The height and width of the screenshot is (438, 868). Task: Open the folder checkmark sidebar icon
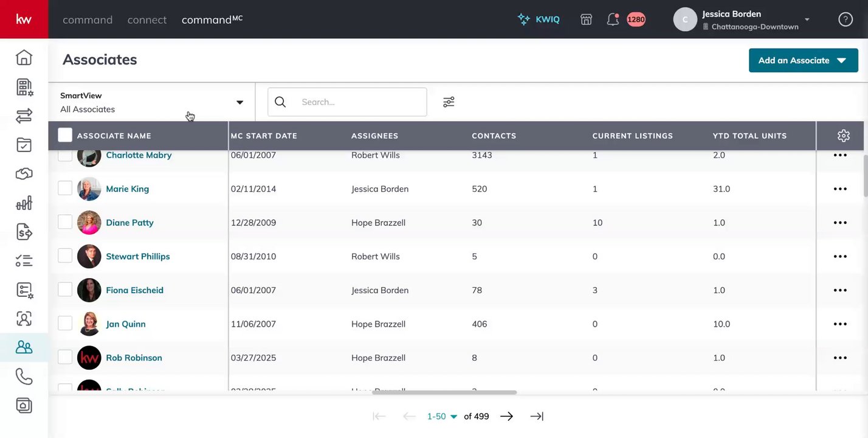[x=24, y=145]
